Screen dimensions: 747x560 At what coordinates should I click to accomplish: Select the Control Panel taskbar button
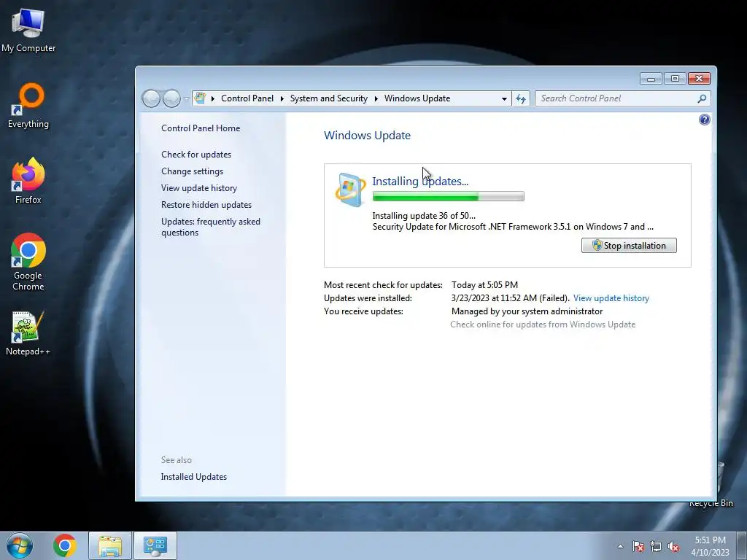tap(155, 545)
